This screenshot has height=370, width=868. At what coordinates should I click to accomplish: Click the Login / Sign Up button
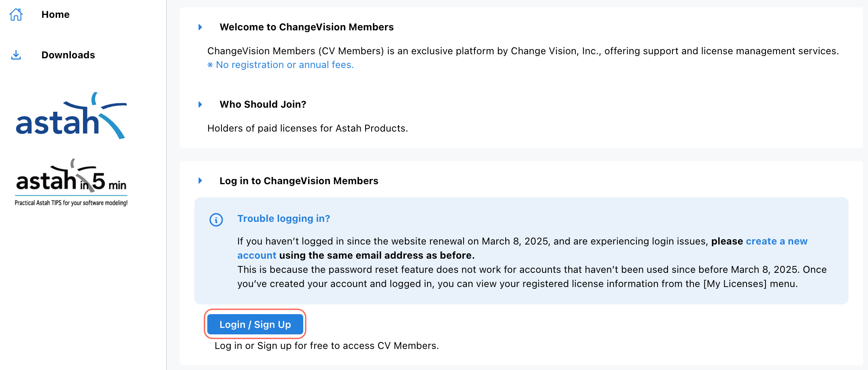point(255,324)
